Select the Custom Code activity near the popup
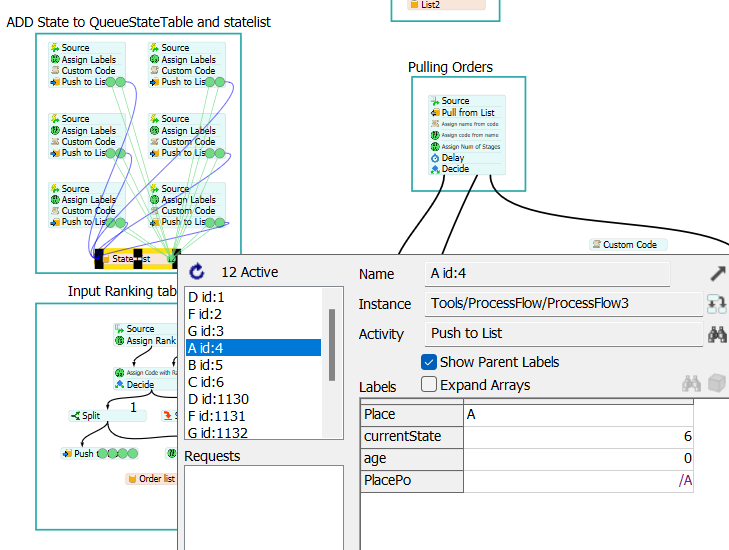 628,245
